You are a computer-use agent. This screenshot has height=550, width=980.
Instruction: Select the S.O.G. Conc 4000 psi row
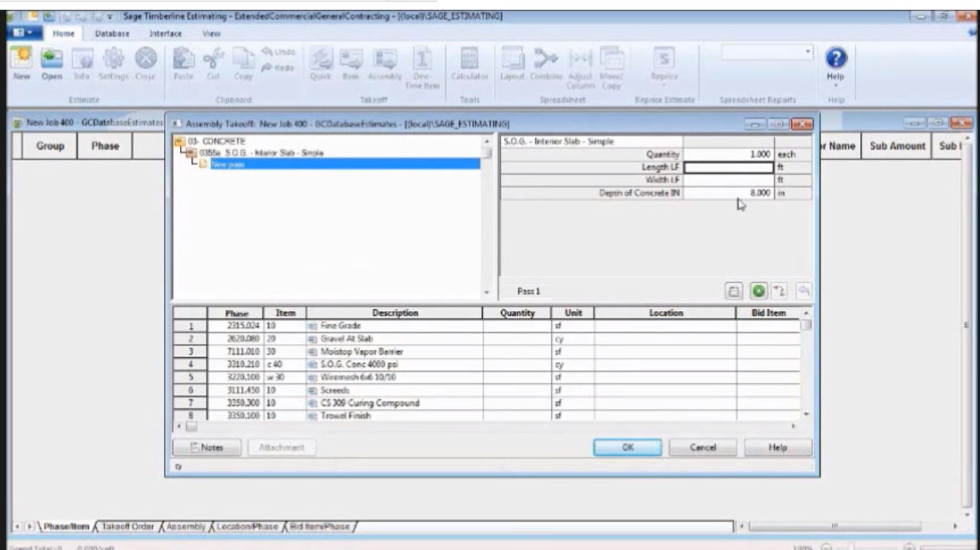487,364
